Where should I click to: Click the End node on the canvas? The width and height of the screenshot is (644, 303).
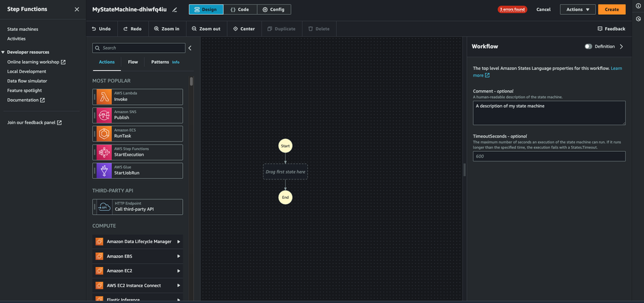pyautogui.click(x=285, y=197)
